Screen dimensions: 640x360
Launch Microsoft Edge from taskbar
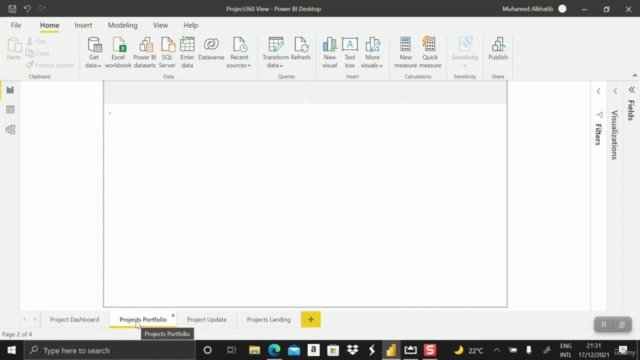click(274, 350)
